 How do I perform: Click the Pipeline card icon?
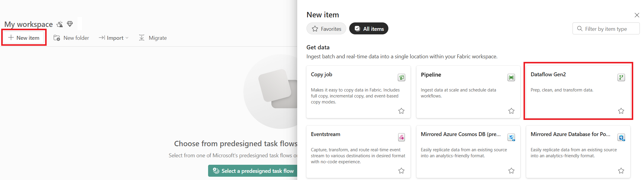point(511,77)
